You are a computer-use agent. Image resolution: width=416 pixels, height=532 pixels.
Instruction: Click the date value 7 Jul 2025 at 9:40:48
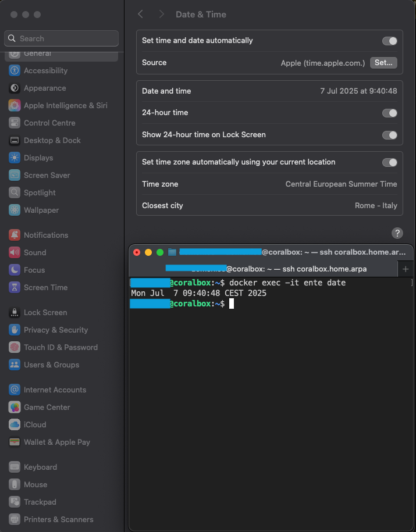[358, 91]
